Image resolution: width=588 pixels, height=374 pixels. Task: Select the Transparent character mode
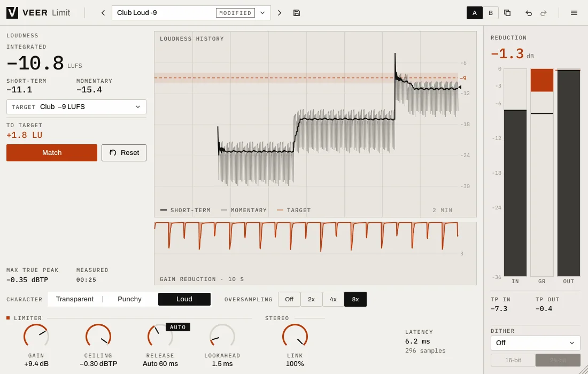point(75,299)
